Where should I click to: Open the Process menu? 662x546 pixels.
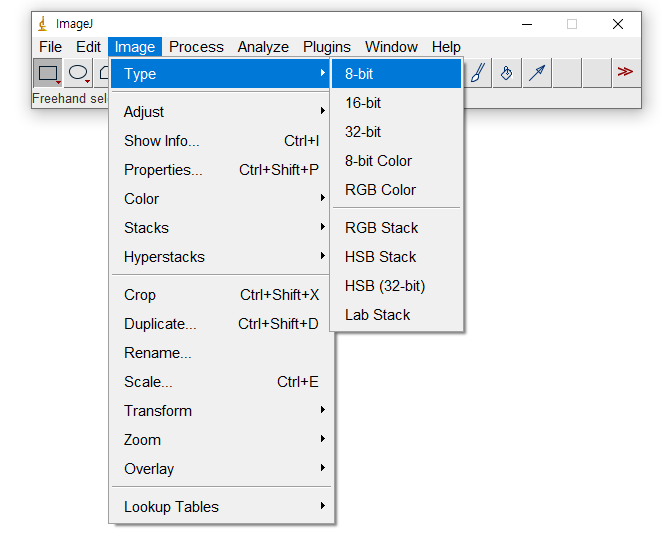[x=196, y=47]
